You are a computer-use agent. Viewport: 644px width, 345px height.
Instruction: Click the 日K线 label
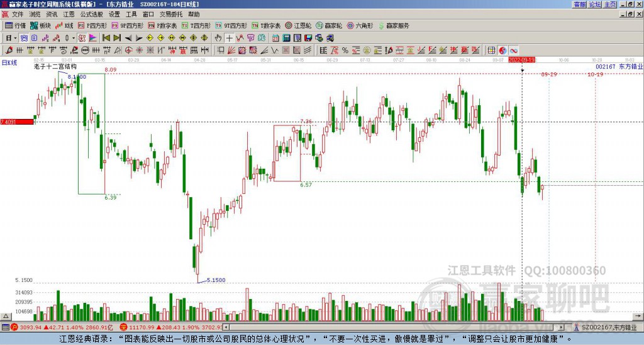[x=9, y=63]
